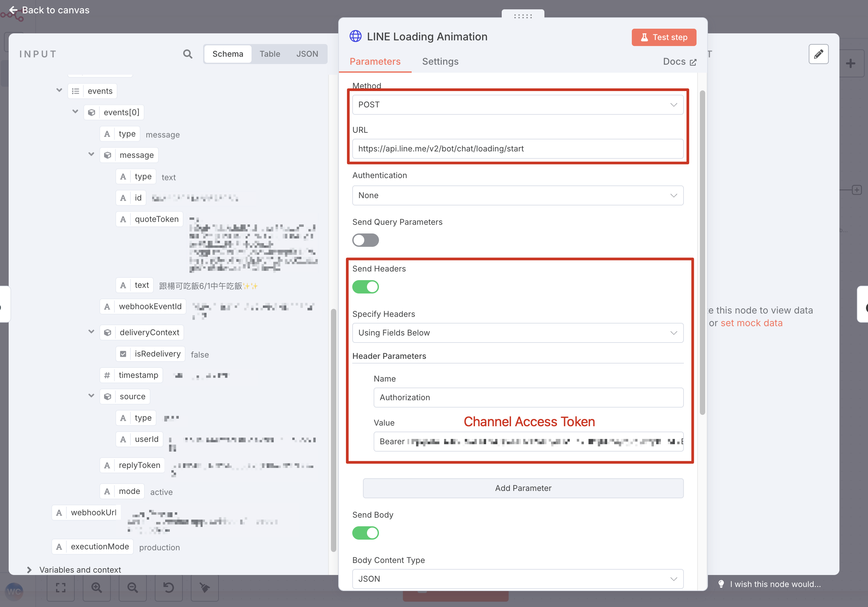The image size is (868, 607).
Task: Click the webhookEventId field label
Action: [150, 307]
